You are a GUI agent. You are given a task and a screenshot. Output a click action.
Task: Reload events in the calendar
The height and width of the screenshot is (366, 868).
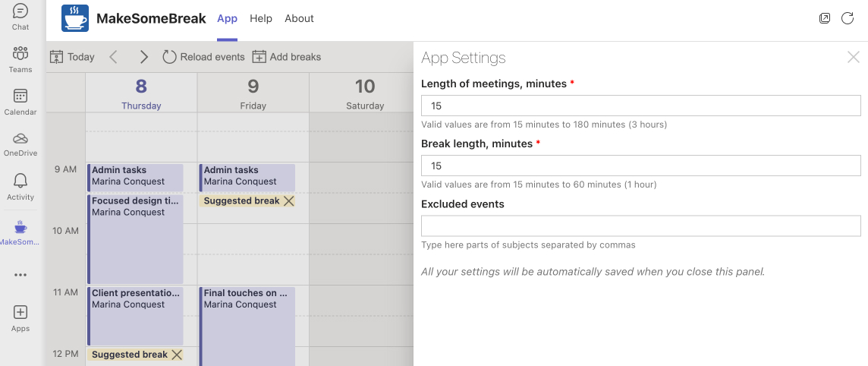coord(203,56)
